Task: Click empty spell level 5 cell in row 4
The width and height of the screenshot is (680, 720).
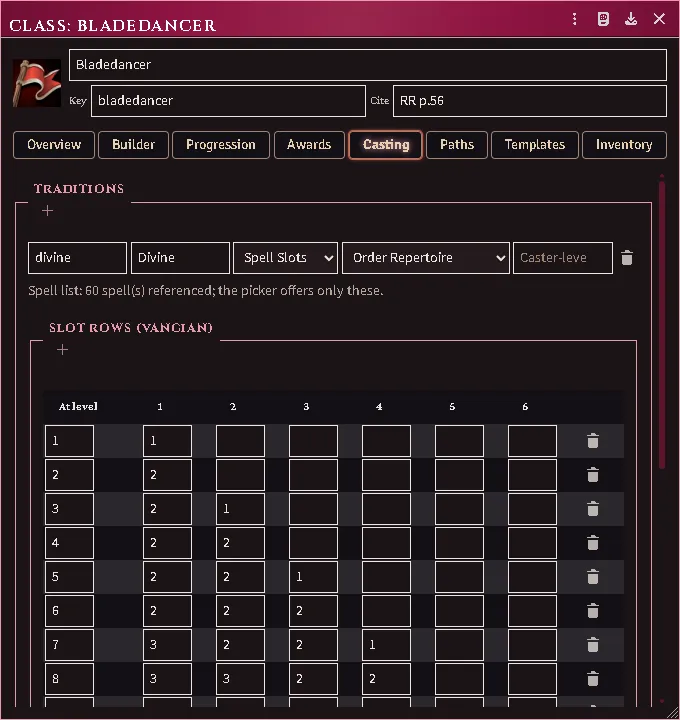Action: click(459, 543)
